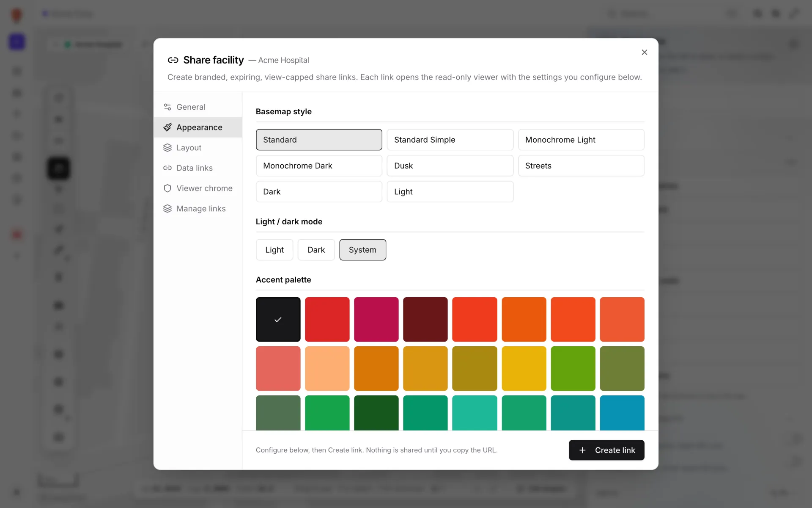The image size is (812, 508).
Task: Choose the Standard Simple basemap style
Action: point(450,140)
